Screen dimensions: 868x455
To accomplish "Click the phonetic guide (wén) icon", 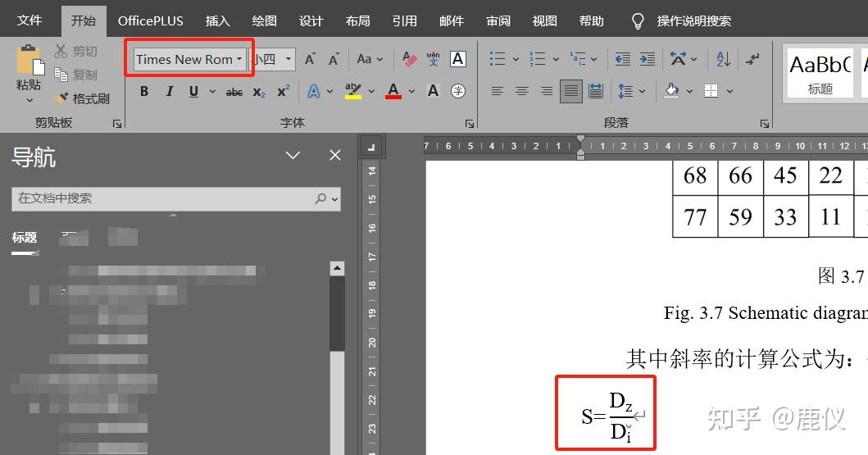I will (433, 59).
